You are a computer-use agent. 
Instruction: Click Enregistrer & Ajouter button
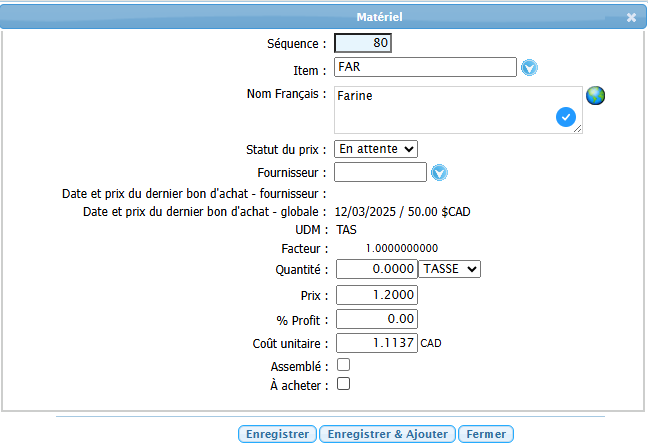pyautogui.click(x=387, y=434)
